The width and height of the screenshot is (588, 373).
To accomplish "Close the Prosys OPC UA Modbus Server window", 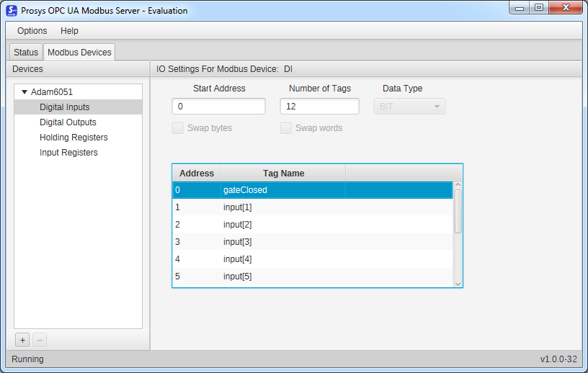I will (x=566, y=8).
